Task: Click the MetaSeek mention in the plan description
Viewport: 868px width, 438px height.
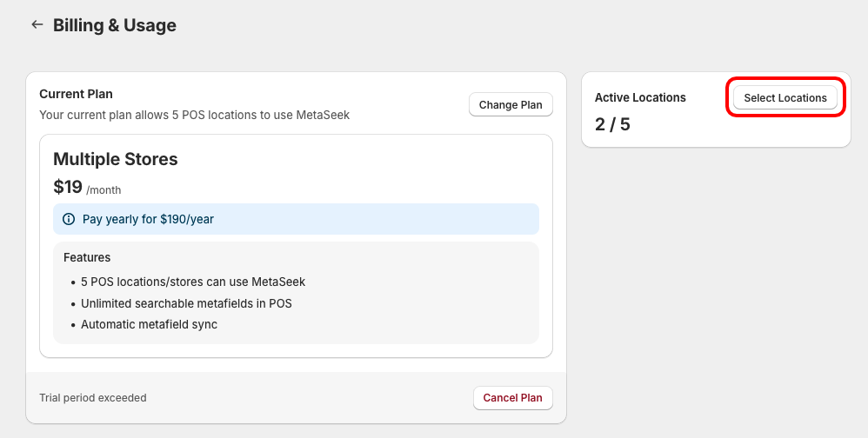Action: (x=324, y=115)
